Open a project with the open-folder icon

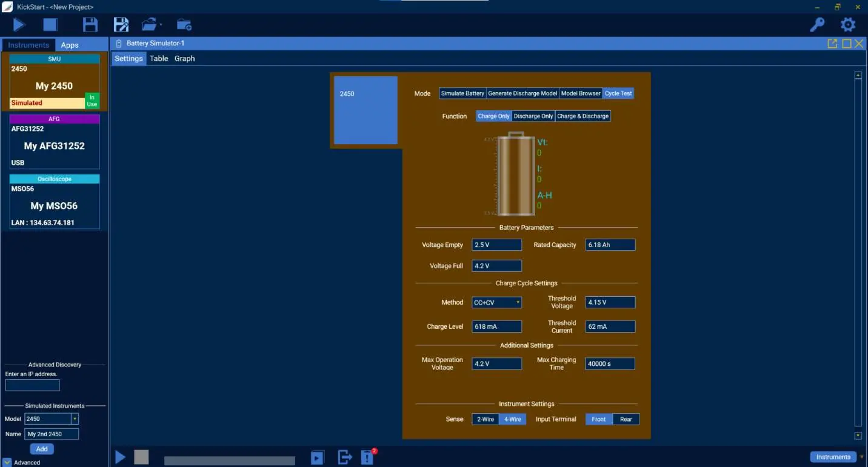click(149, 25)
